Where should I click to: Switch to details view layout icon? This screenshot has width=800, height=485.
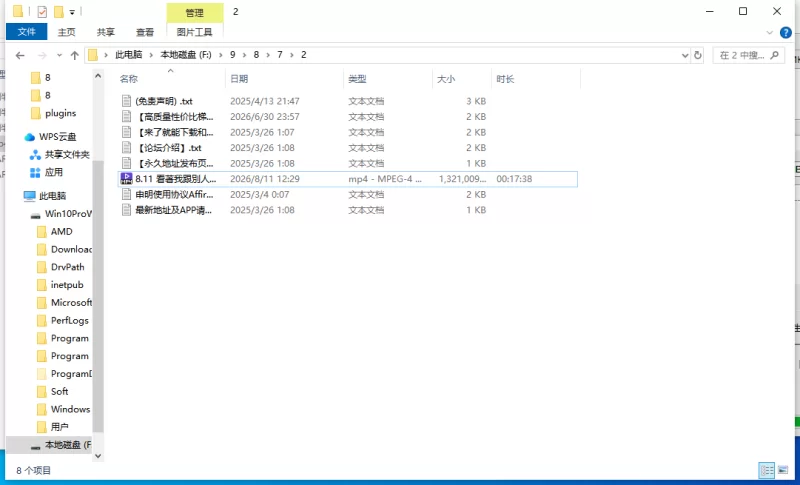tap(766, 470)
